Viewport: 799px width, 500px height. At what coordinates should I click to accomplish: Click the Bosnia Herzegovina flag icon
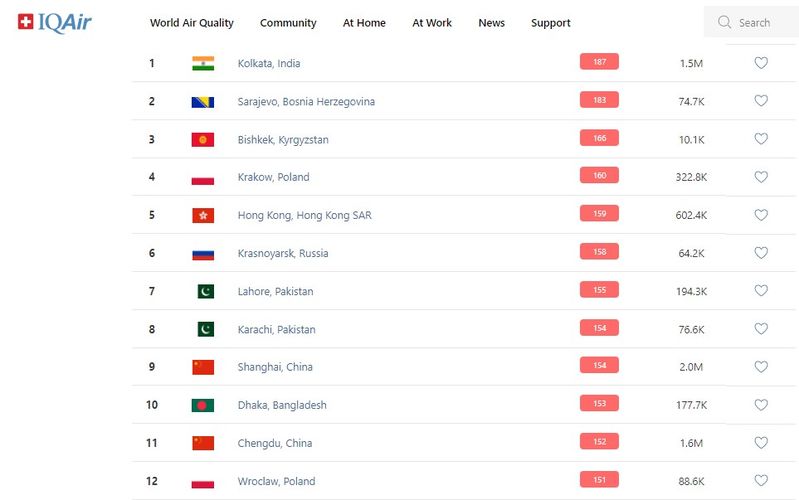click(x=203, y=101)
